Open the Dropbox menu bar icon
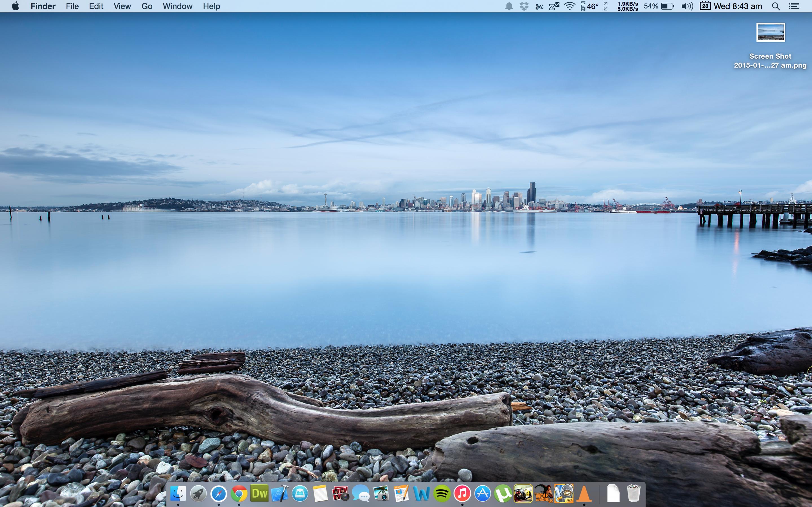The image size is (812, 507). tap(524, 6)
